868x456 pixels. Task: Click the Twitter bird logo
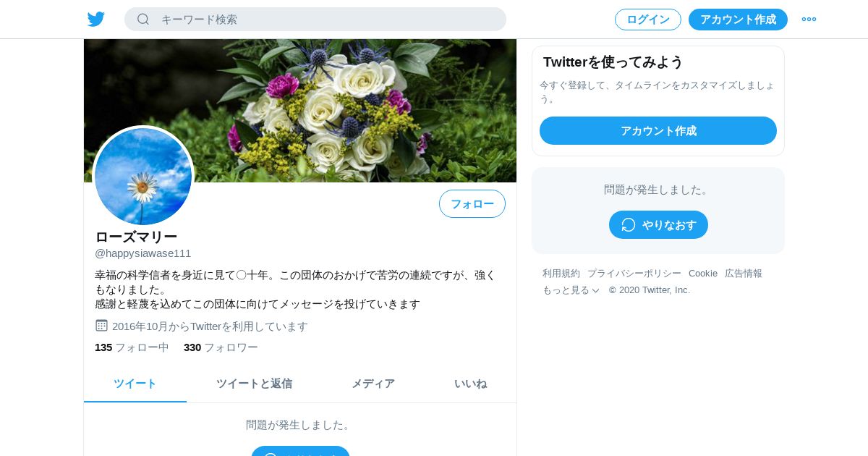96,20
